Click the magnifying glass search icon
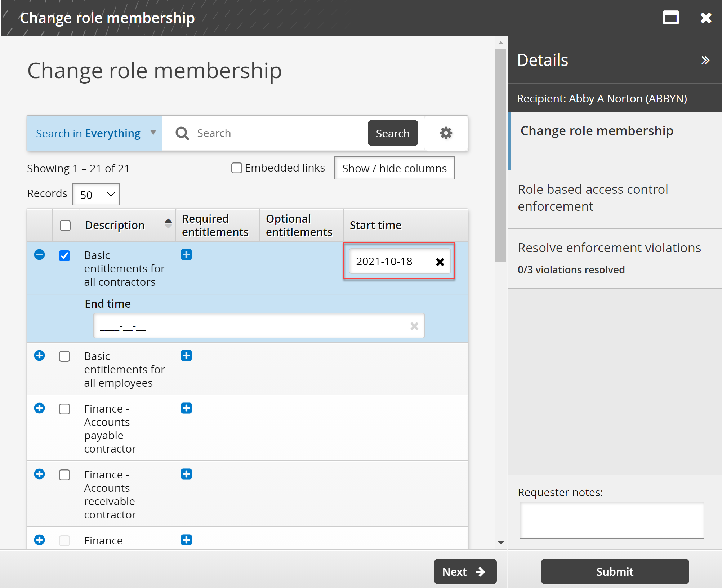Image resolution: width=722 pixels, height=588 pixels. click(182, 133)
